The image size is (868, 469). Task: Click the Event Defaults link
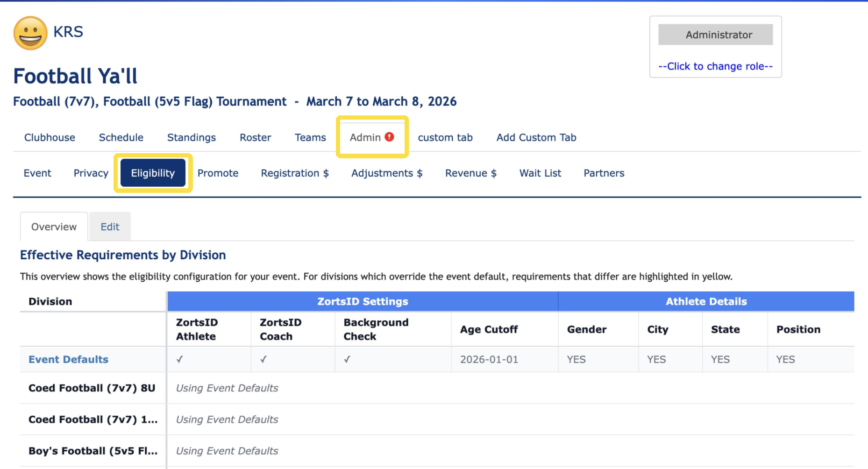click(68, 360)
